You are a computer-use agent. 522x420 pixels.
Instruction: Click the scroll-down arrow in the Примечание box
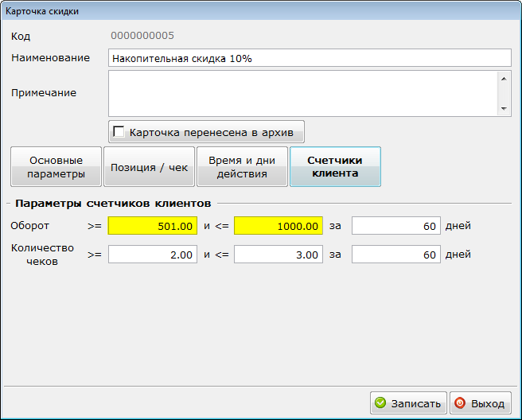[x=504, y=108]
